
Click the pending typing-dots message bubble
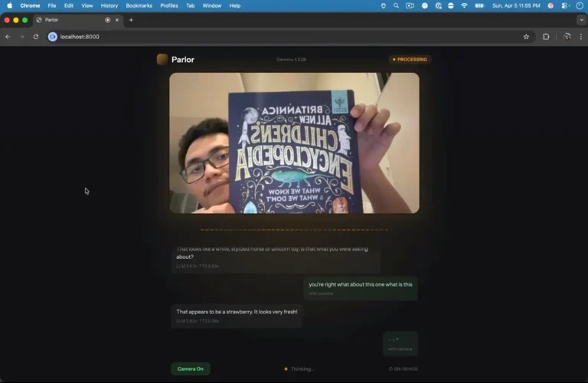click(400, 343)
